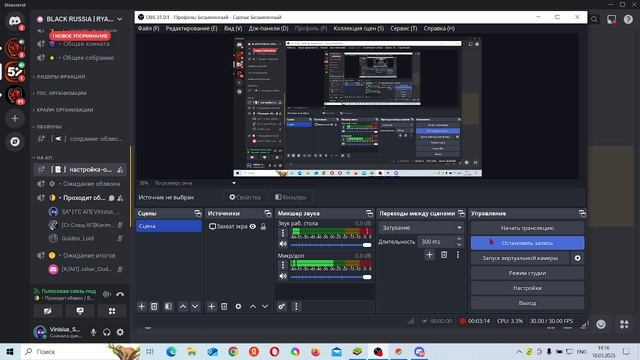Viewport: 640px width, 360px height.
Task: Open OBS Настройки button
Action: [x=527, y=288]
